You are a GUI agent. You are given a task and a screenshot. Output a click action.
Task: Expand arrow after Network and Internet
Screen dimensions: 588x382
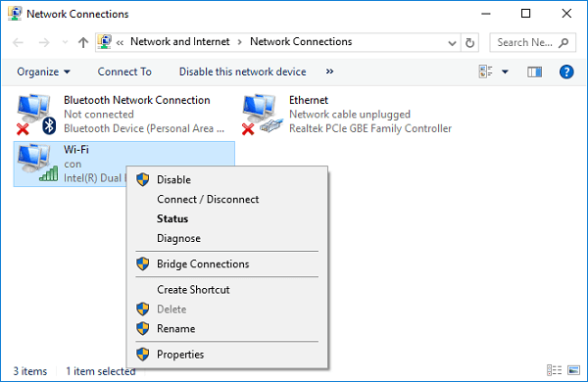coord(240,42)
